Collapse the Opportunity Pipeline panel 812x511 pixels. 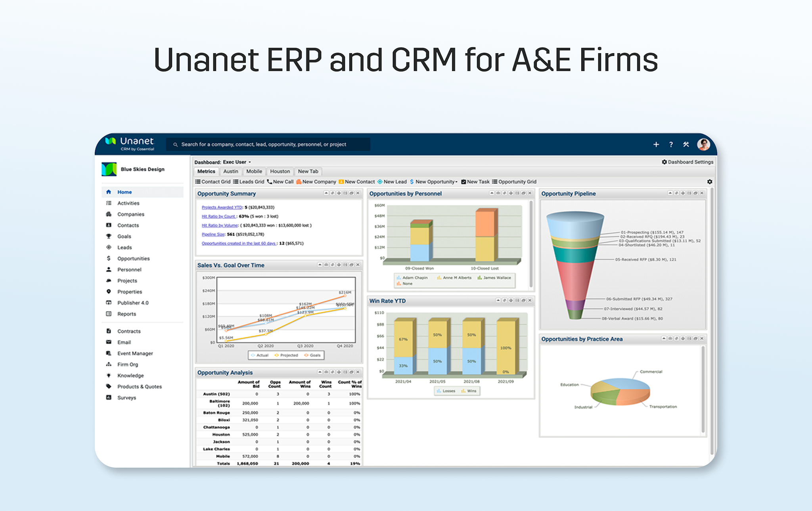670,193
